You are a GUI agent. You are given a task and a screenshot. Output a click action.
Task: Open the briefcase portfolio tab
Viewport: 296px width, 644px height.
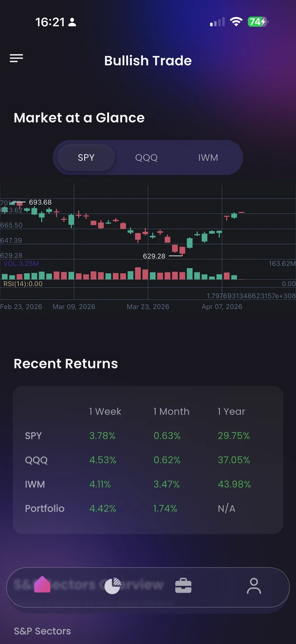tap(183, 586)
